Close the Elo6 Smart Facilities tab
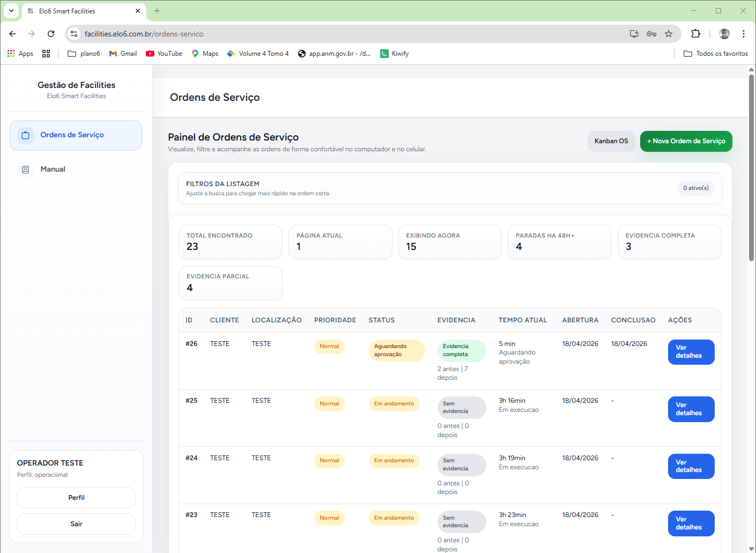Image resolution: width=756 pixels, height=553 pixels. pos(138,11)
